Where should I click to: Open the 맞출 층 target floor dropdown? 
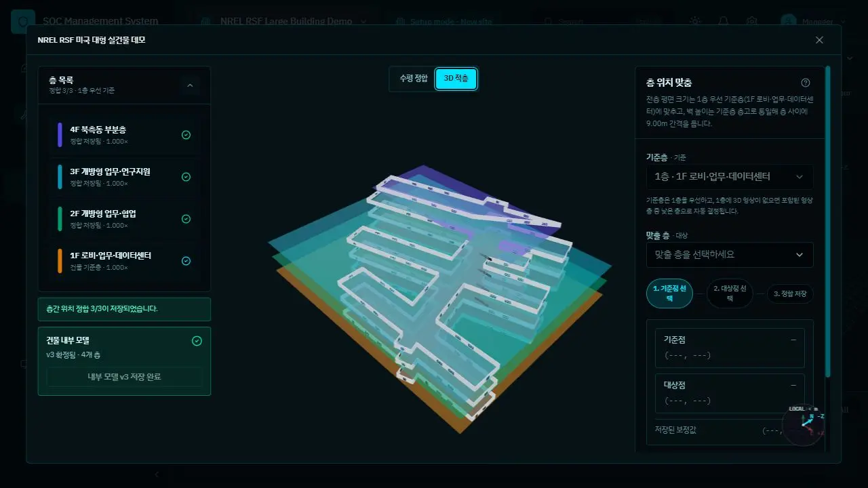tap(730, 255)
